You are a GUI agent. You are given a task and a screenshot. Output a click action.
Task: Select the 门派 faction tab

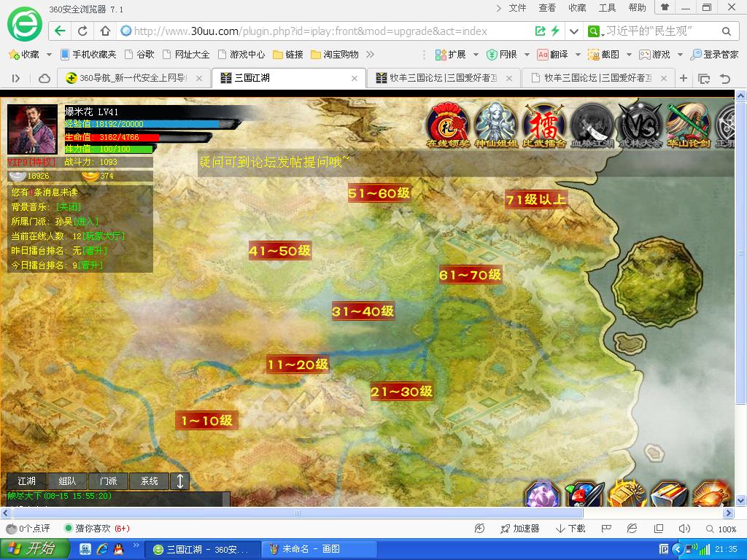pyautogui.click(x=108, y=481)
